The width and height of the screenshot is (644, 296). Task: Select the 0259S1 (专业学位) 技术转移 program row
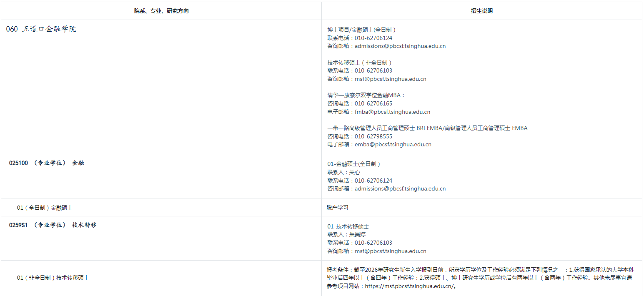(x=53, y=225)
